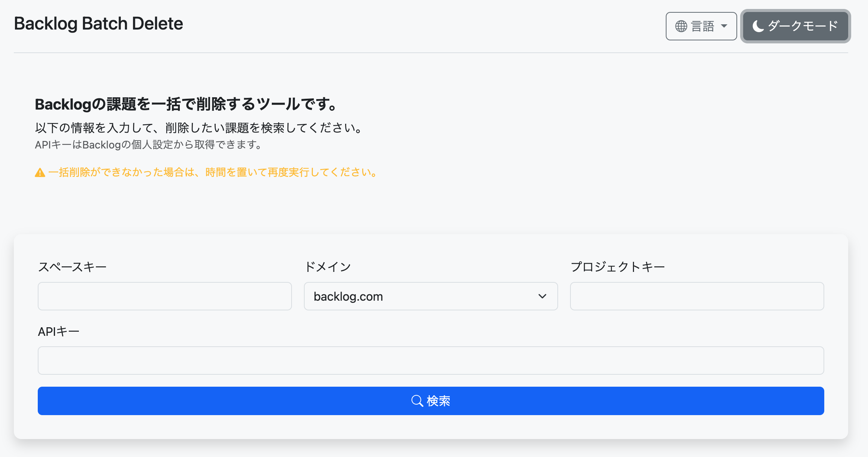Viewport: 868px width, 457px height.
Task: Click the magnifier icon on 検索 button
Action: click(417, 401)
